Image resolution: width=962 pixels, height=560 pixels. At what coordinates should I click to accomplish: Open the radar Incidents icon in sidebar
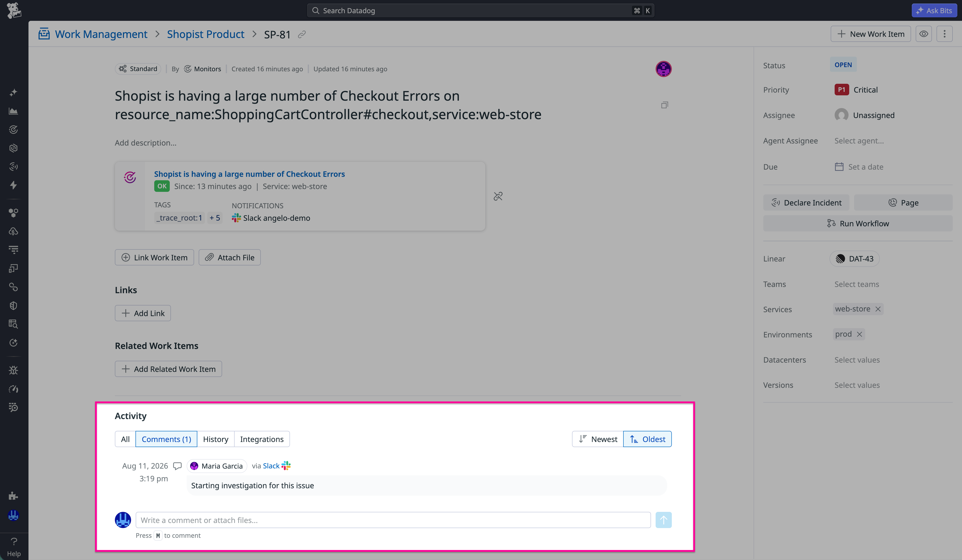[13, 167]
